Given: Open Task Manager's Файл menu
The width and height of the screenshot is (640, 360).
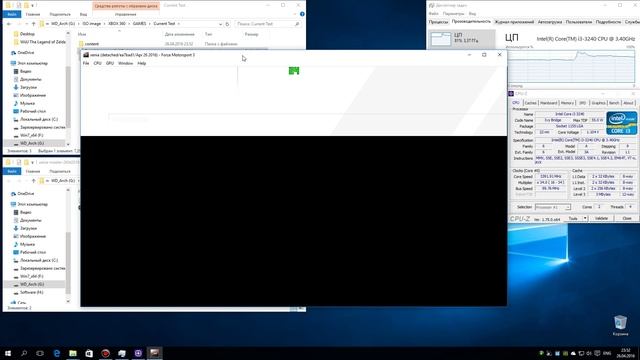Looking at the screenshot, I should (433, 13).
